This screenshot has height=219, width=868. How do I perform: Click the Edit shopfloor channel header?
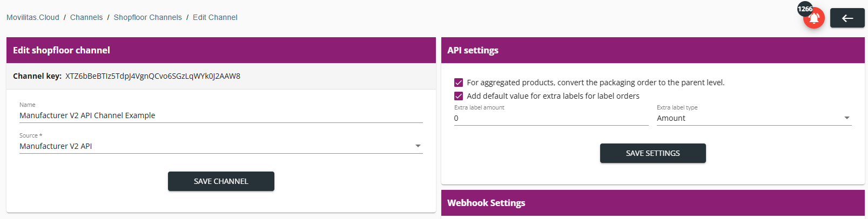(221, 50)
